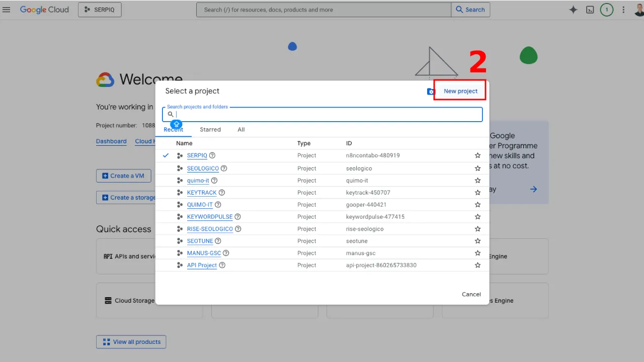
Task: Open the main navigation hamburger menu
Action: click(x=6, y=10)
